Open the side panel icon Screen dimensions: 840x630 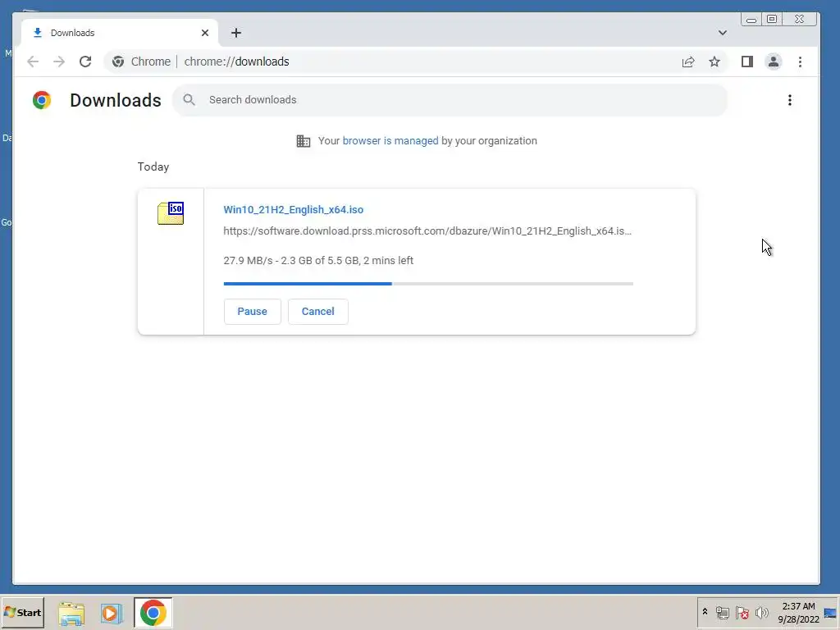747,62
